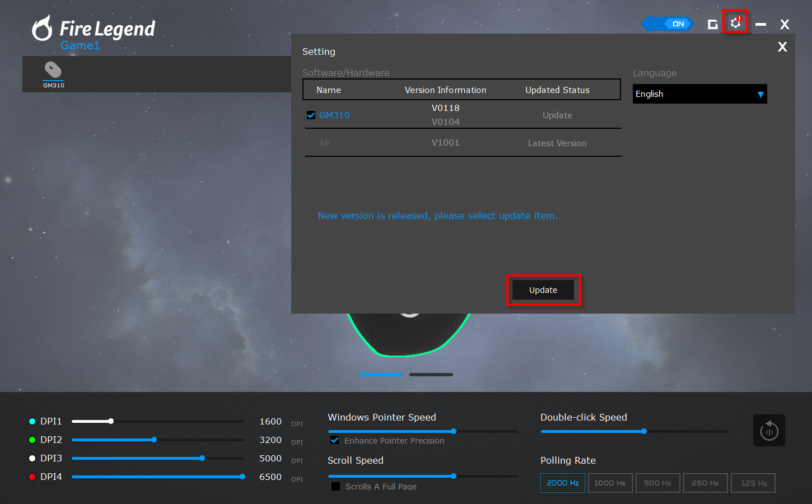Switch to second page indicator bar
This screenshot has height=504, width=812.
click(x=431, y=374)
